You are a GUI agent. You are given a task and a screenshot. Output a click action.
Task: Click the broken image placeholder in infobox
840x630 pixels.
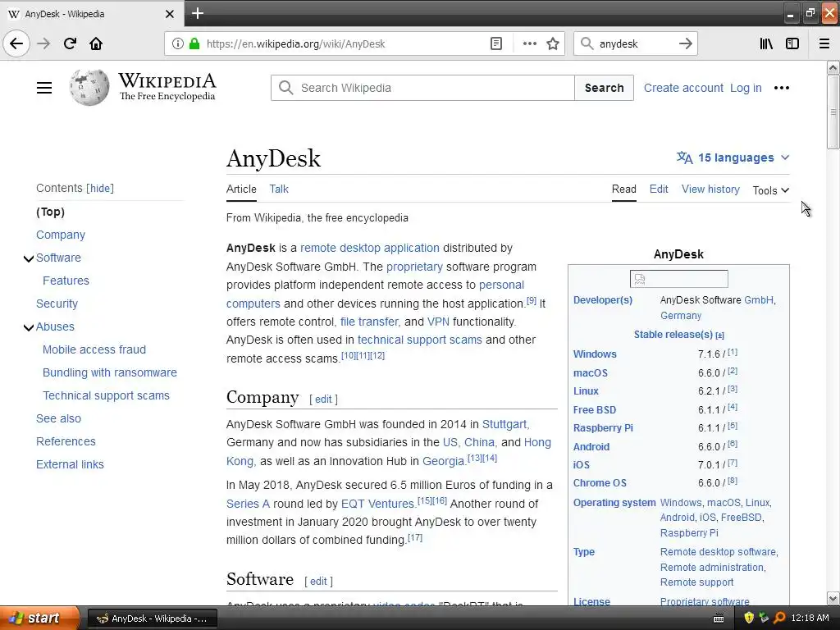pos(678,279)
